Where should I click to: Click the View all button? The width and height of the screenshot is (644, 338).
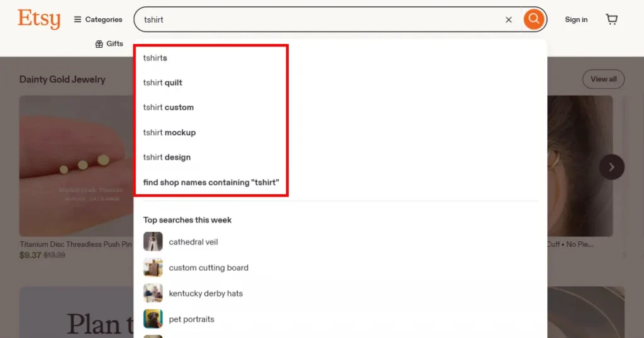(x=603, y=79)
